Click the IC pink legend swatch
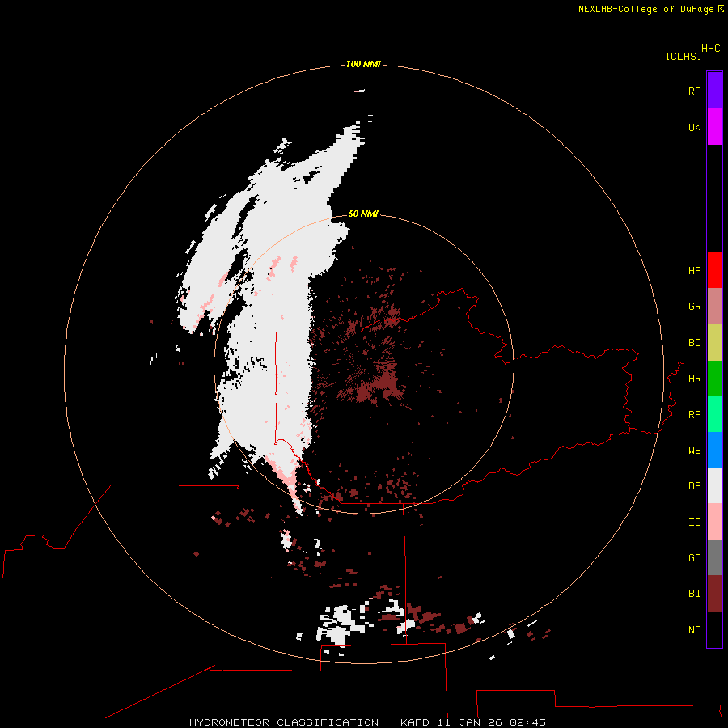 click(714, 522)
